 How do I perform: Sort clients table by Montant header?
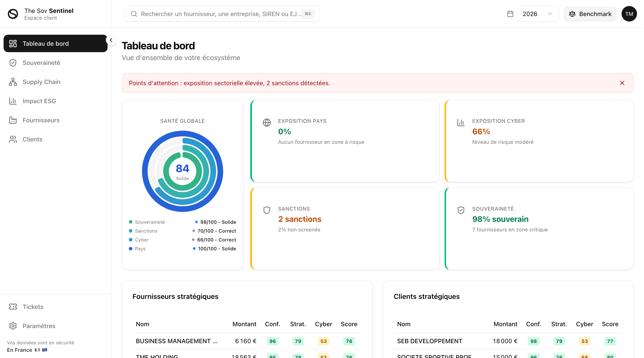coord(505,324)
